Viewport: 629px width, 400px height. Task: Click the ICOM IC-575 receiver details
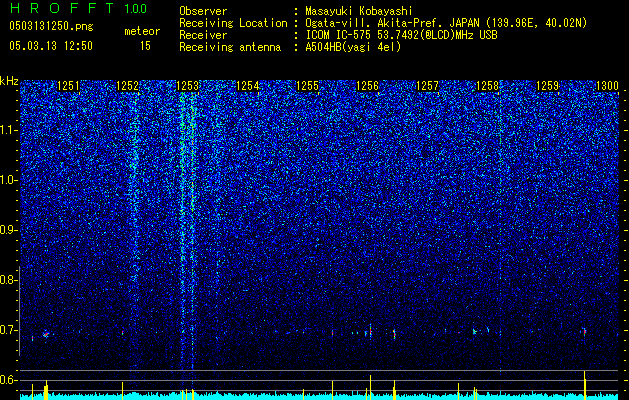tap(401, 35)
